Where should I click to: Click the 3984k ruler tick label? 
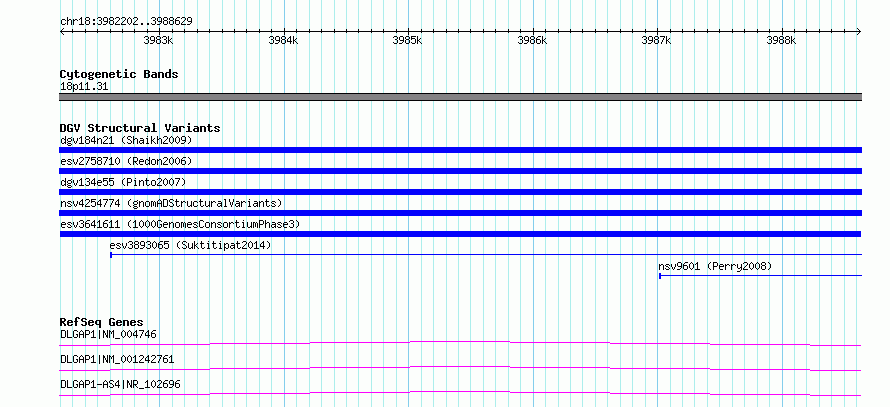(283, 40)
